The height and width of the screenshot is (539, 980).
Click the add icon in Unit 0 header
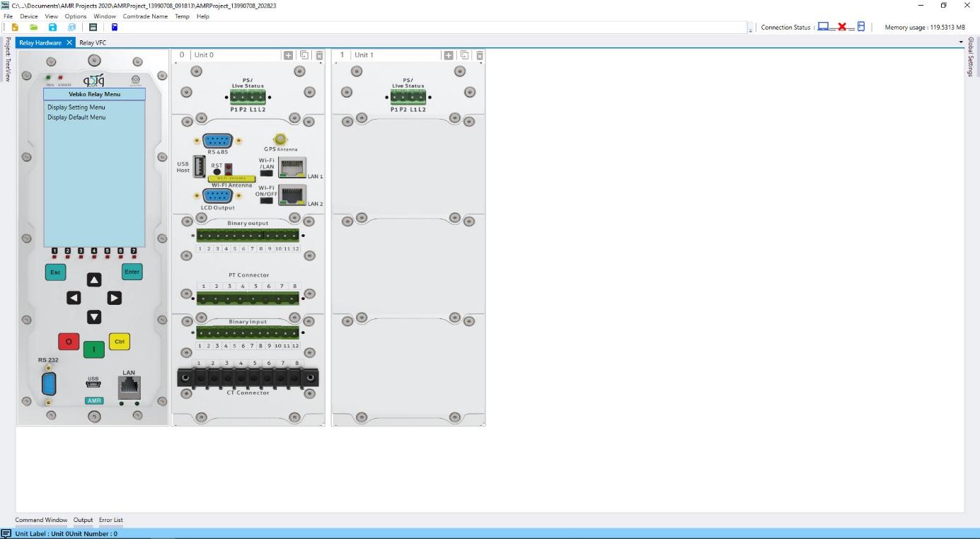coord(288,55)
